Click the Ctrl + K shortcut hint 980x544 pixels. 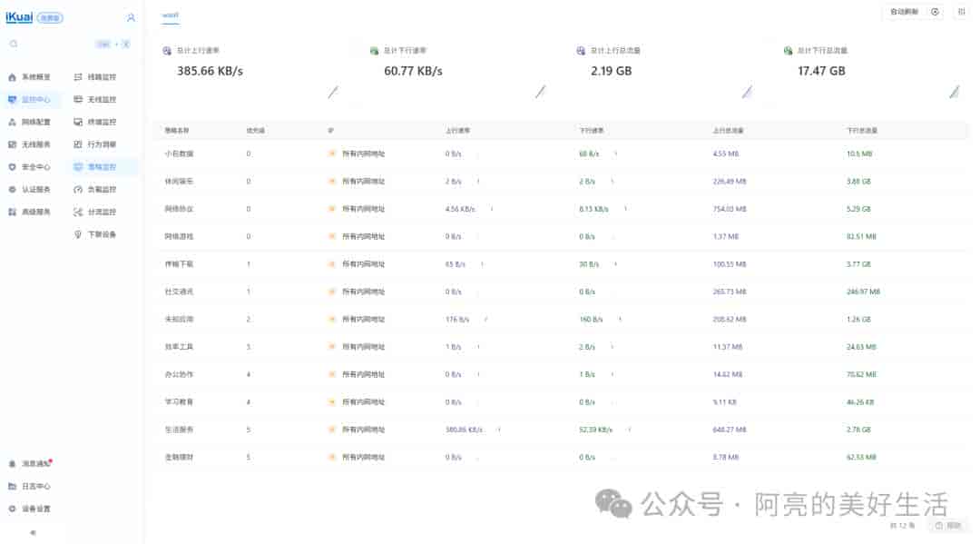point(113,44)
